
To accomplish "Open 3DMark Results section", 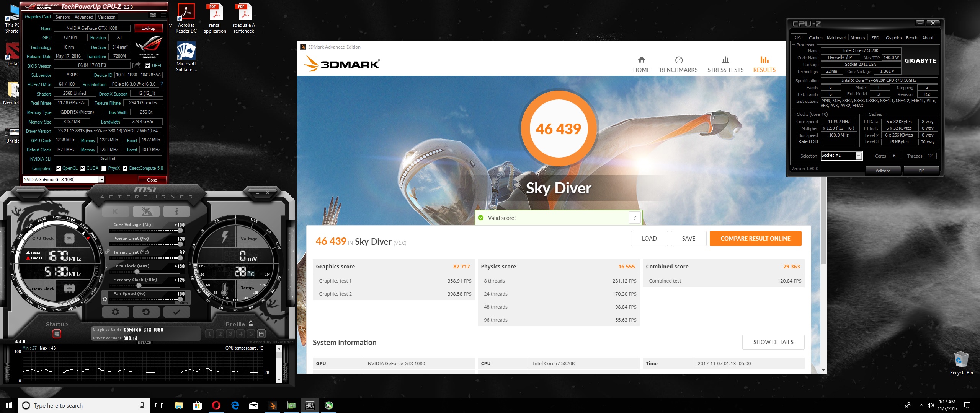I will [x=764, y=64].
